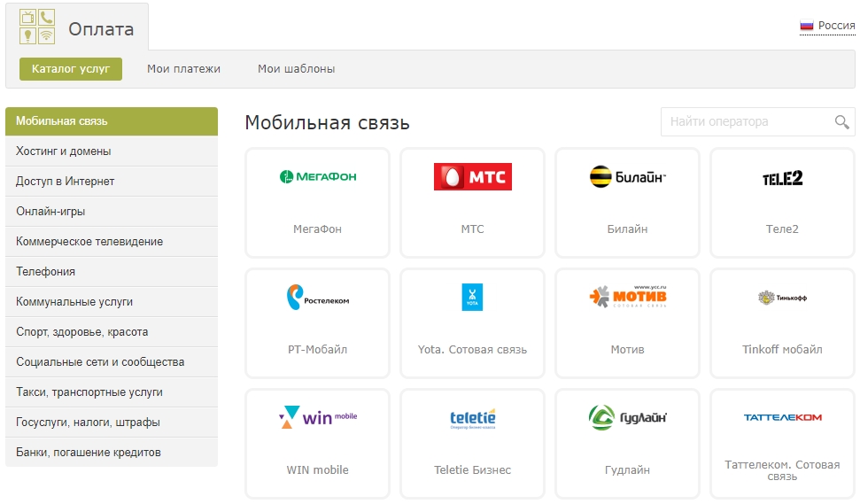Open Коммерческое телевидение category
The width and height of the screenshot is (860, 504).
112,241
